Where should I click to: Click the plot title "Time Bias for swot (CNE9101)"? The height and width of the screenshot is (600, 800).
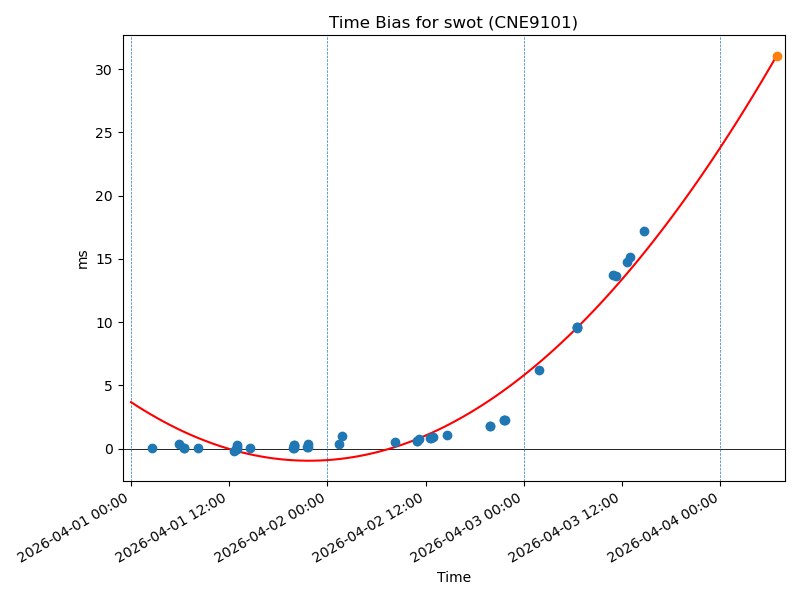453,23
